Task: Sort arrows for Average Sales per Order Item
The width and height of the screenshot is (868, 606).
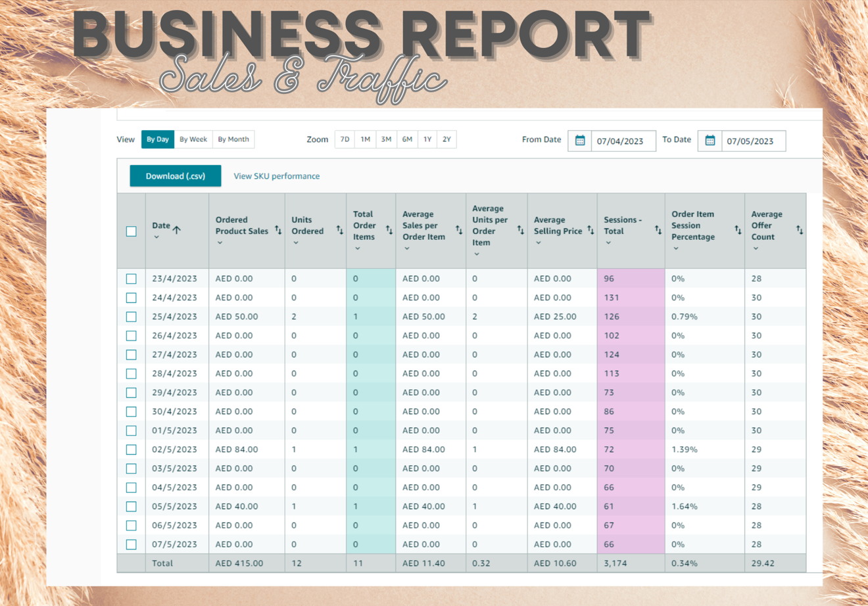Action: tap(459, 230)
